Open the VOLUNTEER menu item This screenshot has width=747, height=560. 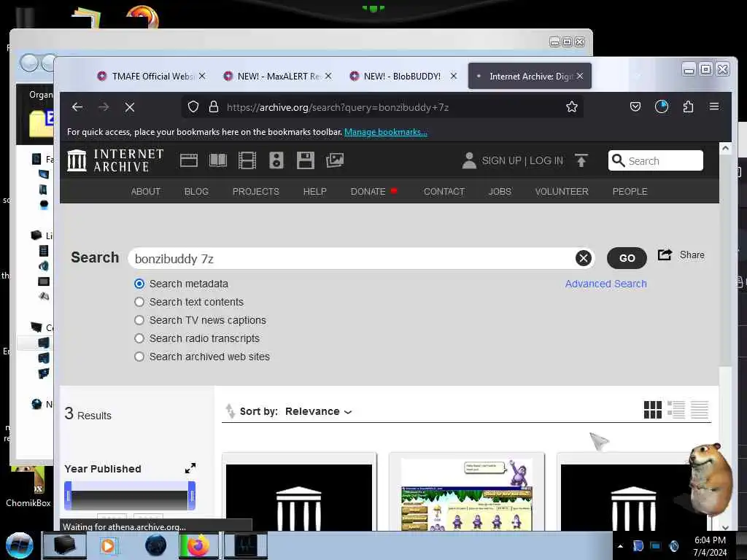[562, 192]
